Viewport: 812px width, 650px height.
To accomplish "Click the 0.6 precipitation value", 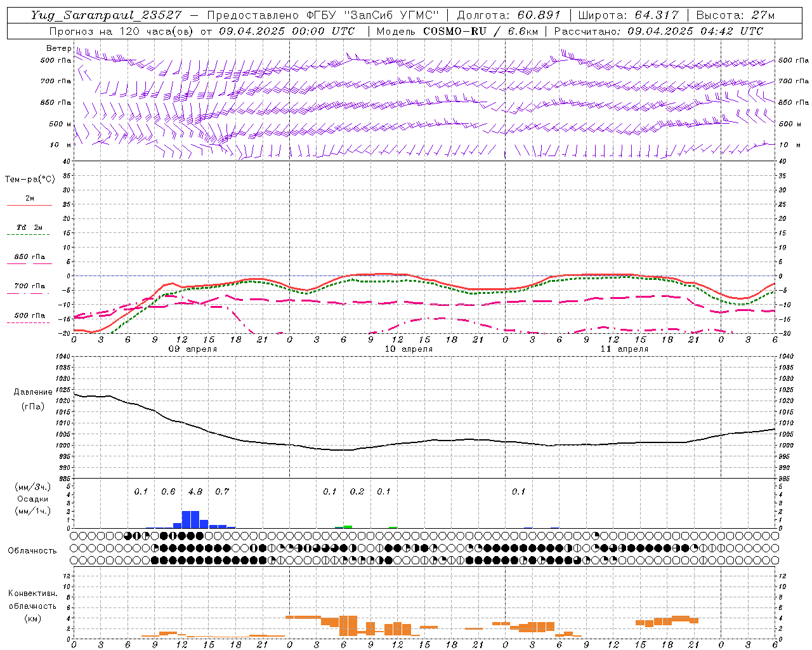I will tap(168, 492).
